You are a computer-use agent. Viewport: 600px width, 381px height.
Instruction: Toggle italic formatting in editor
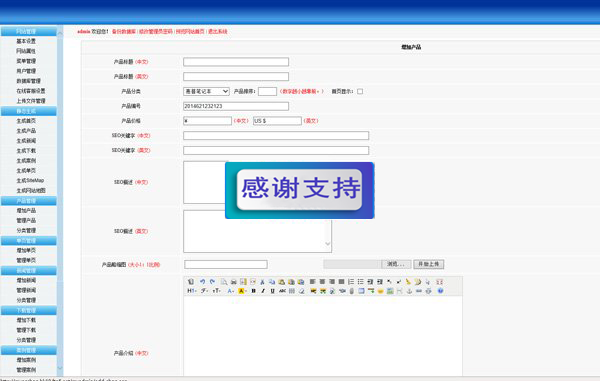click(x=263, y=291)
